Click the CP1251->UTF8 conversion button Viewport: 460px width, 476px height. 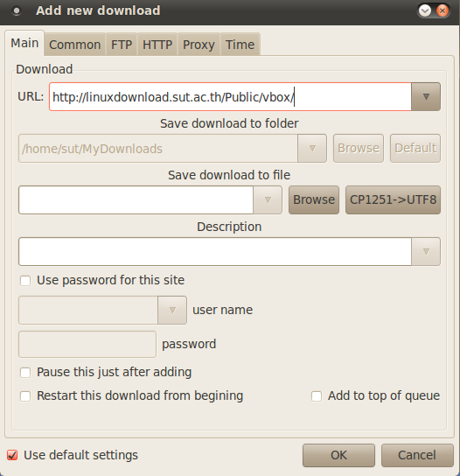(x=393, y=199)
